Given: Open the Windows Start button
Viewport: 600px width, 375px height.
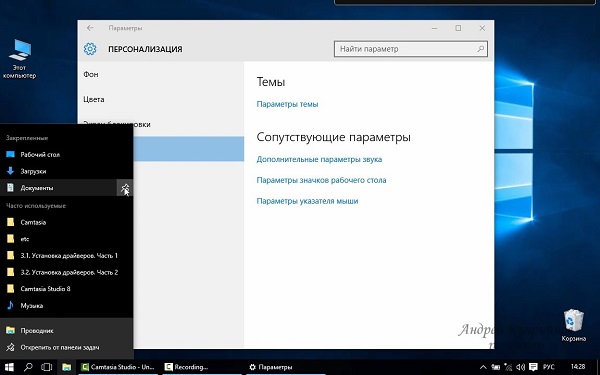Looking at the screenshot, I should [x=9, y=367].
